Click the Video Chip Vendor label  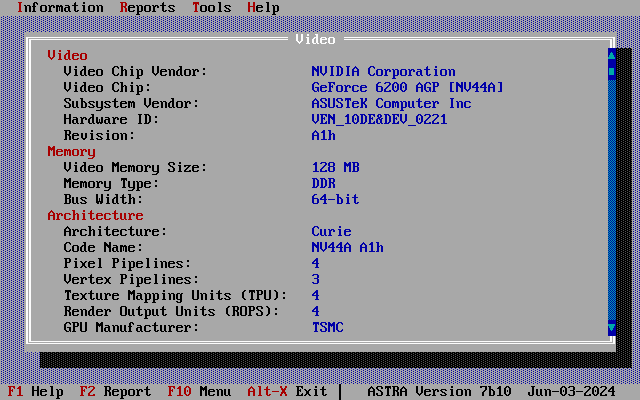click(135, 71)
